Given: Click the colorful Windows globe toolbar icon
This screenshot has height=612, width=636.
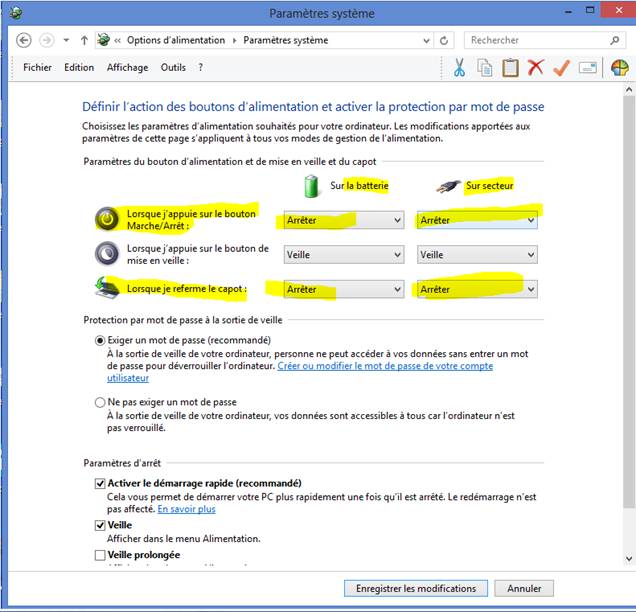Looking at the screenshot, I should (620, 68).
